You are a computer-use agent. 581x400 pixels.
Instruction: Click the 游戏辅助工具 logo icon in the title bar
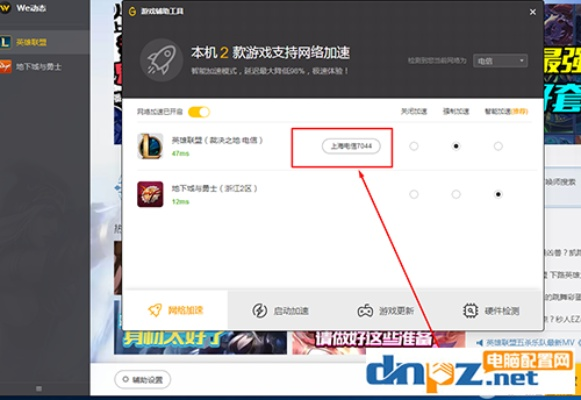click(132, 11)
